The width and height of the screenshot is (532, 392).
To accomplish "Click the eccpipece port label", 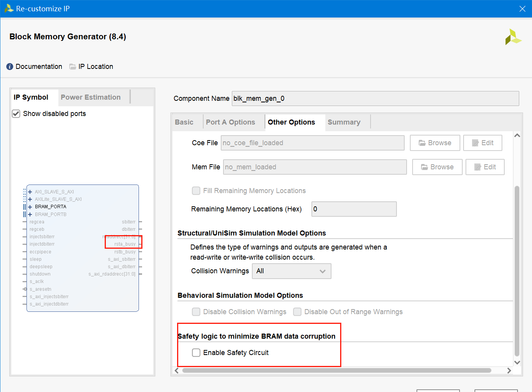I will (40, 252).
